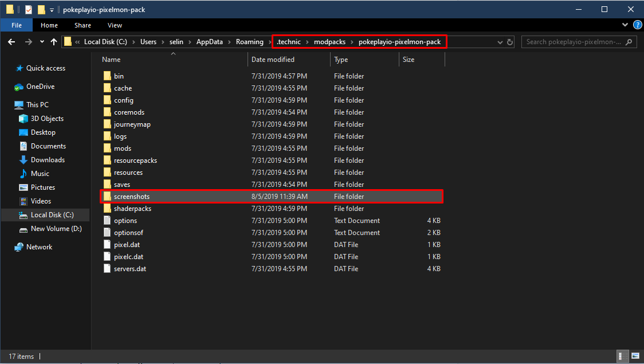Click .technic in the address breadcrumb
Screen dimensions: 644x364
pyautogui.click(x=289, y=42)
